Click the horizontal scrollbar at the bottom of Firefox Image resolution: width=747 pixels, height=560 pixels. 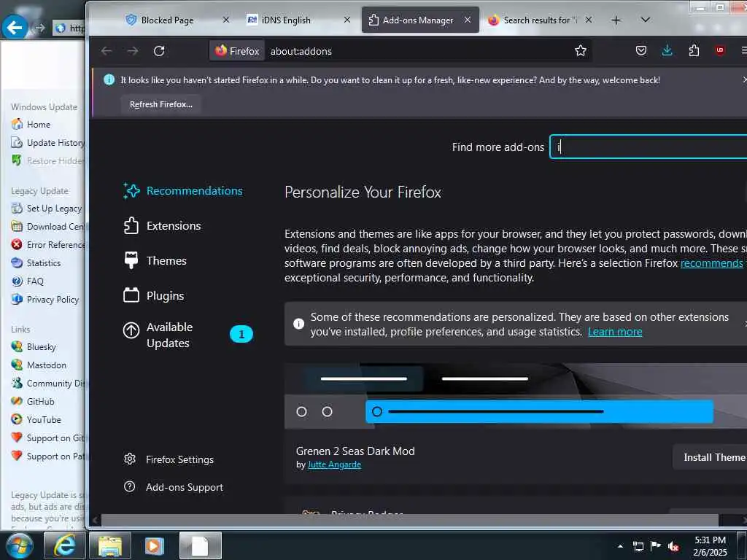[410, 520]
